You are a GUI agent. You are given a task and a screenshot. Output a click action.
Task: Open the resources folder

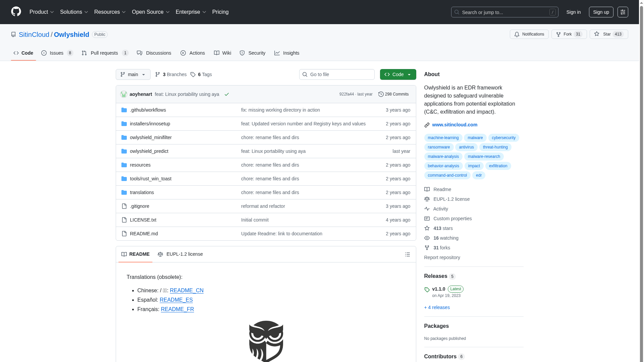140,165
